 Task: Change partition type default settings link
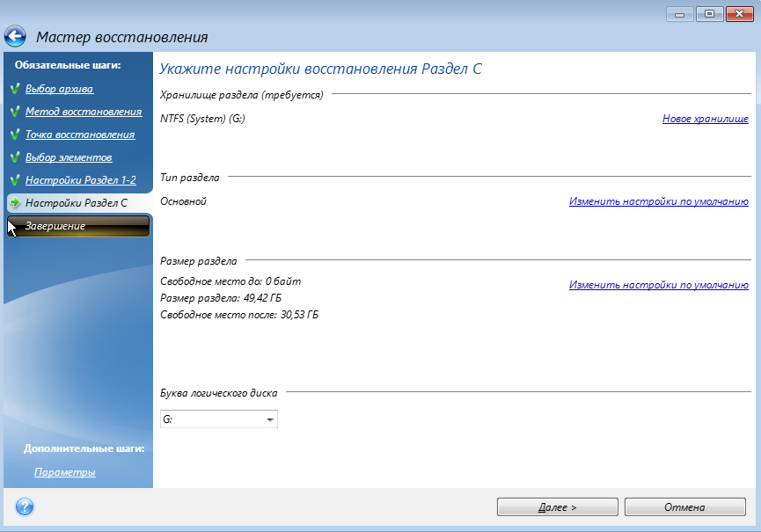(658, 201)
